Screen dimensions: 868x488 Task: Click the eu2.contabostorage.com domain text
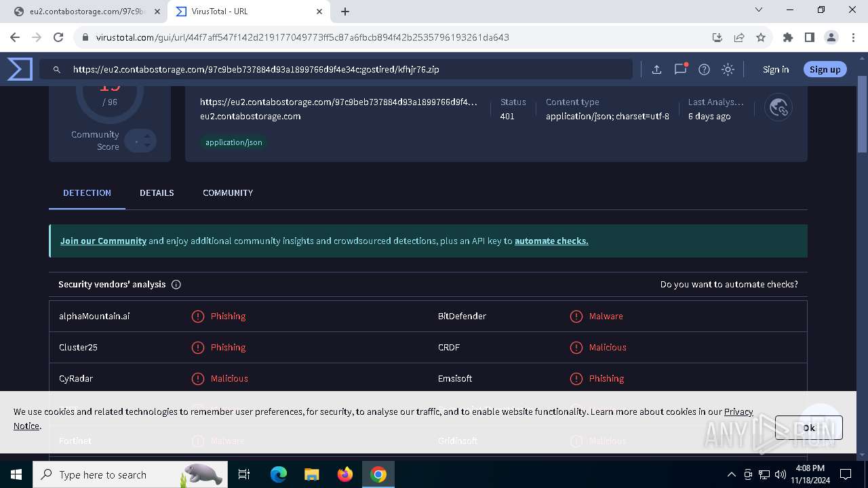click(250, 117)
